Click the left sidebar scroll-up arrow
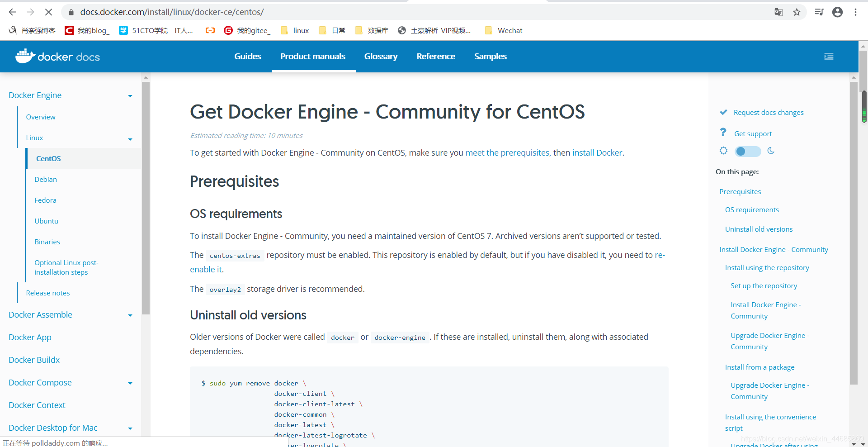 (x=146, y=77)
